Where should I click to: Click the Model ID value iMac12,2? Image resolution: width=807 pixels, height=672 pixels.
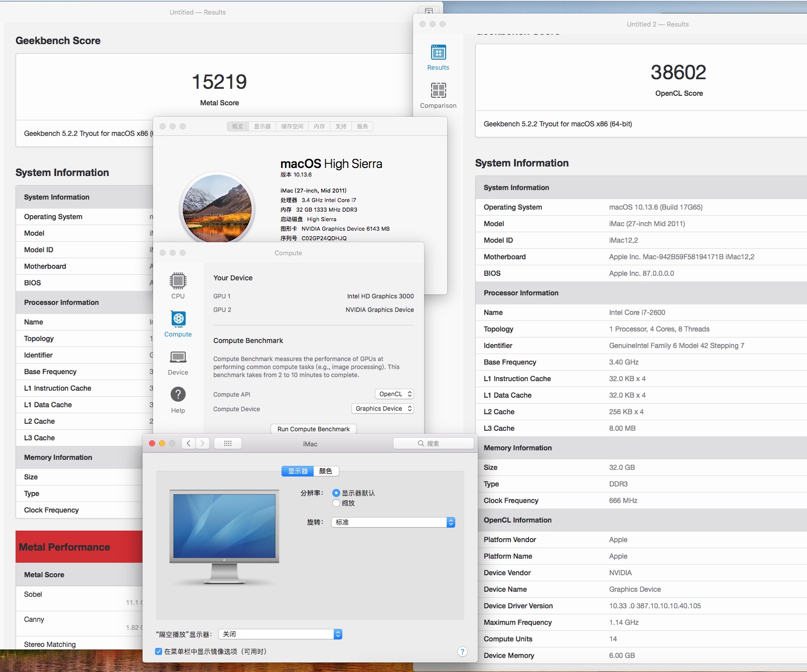(624, 240)
